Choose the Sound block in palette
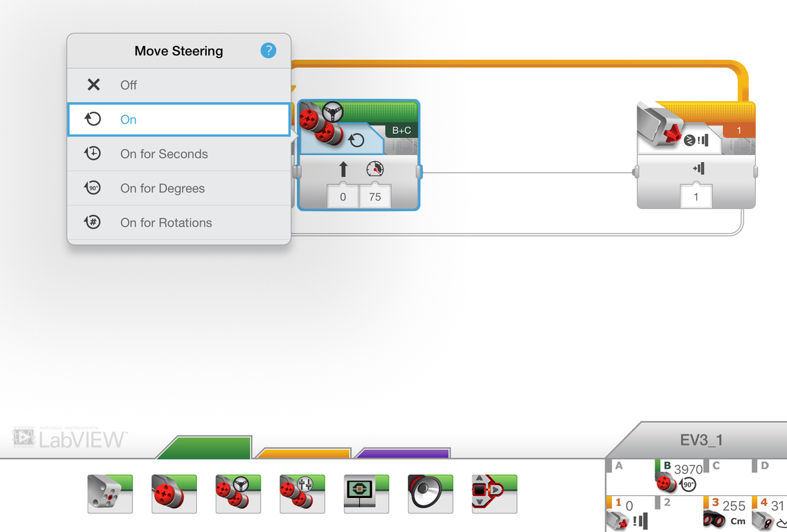The width and height of the screenshot is (787, 532). pos(430,493)
